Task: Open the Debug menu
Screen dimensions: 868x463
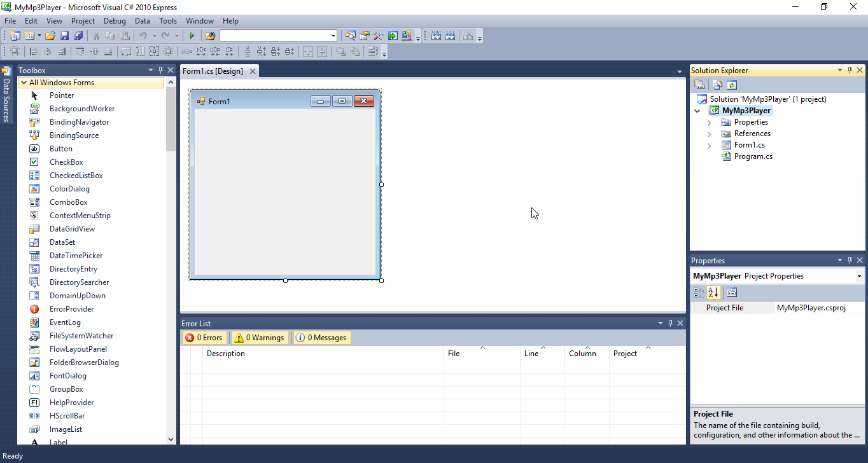Action: (x=115, y=21)
